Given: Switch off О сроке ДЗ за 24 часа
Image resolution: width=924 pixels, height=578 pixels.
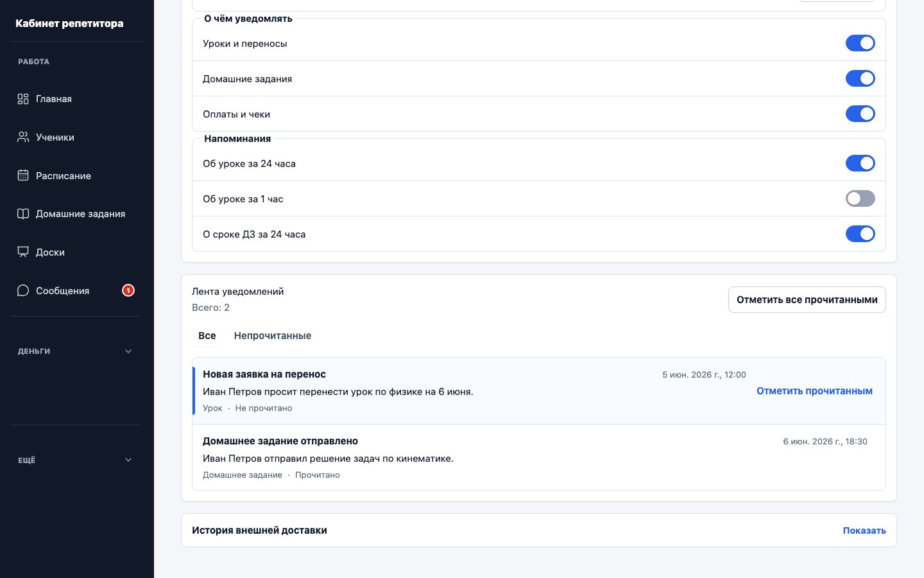Looking at the screenshot, I should (x=860, y=234).
